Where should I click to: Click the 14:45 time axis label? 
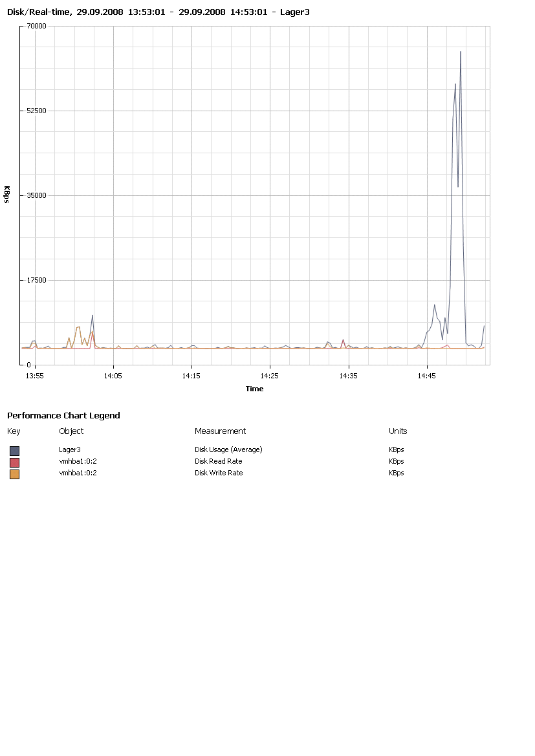point(426,376)
